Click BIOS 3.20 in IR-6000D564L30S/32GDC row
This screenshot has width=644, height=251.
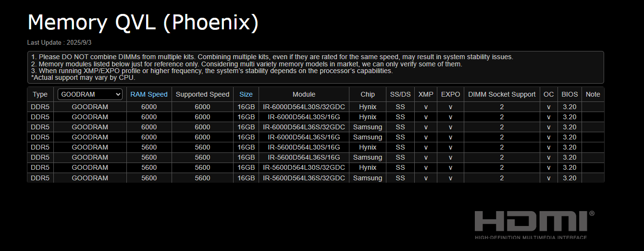coord(570,107)
